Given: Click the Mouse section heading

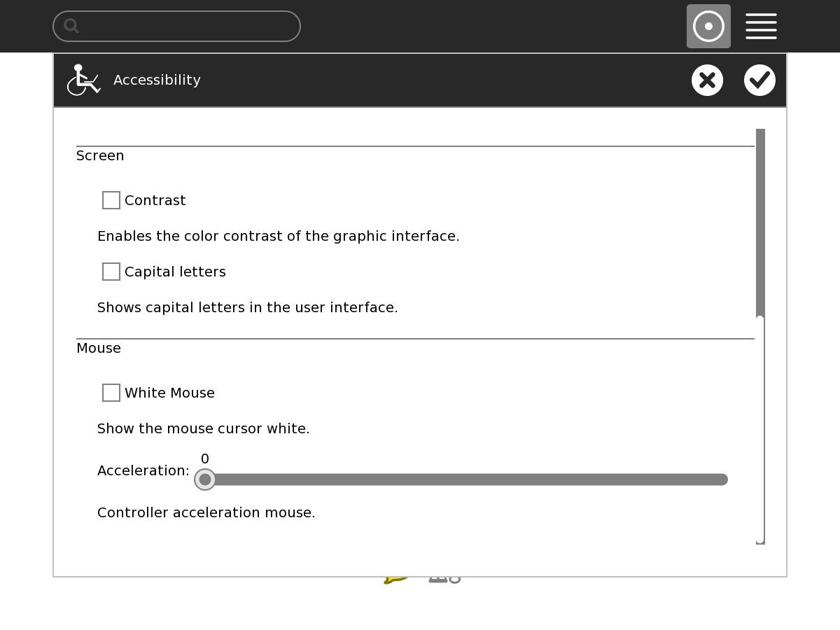Looking at the screenshot, I should point(99,349).
